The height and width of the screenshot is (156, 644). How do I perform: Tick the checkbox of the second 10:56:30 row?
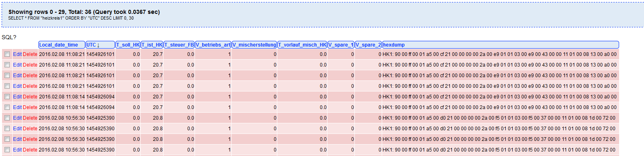point(7,129)
